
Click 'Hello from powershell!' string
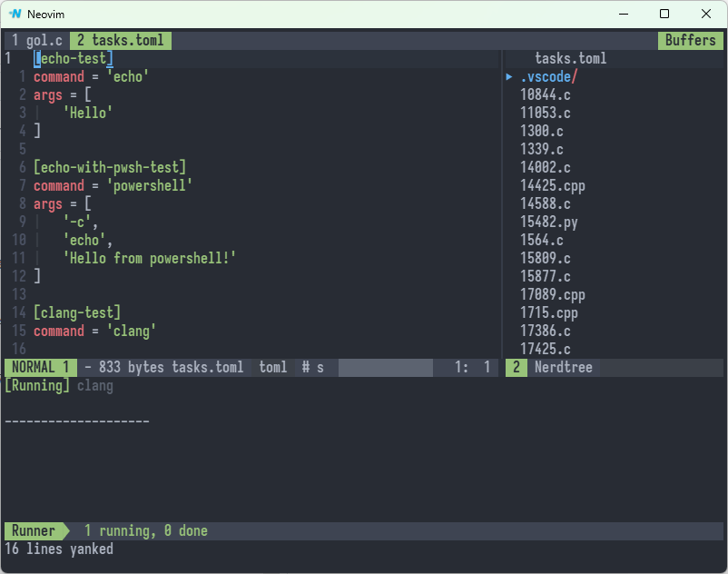point(150,258)
